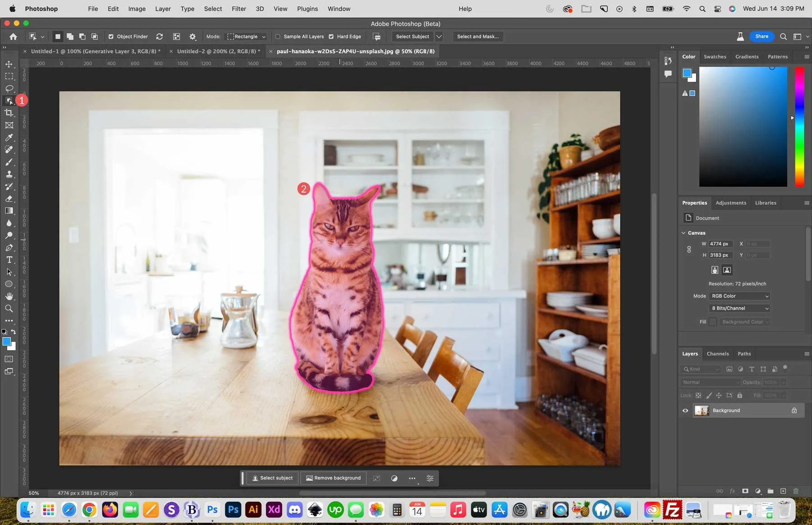Collapse the Canvas section in Properties
This screenshot has width=812, height=525.
(683, 233)
